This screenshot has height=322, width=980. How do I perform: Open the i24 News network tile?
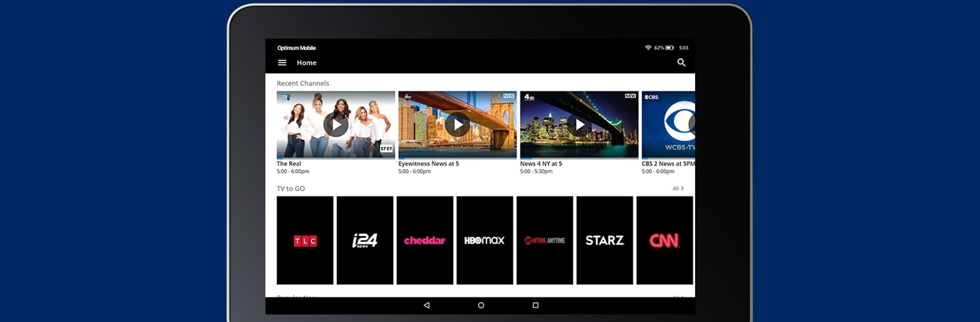coord(365,240)
